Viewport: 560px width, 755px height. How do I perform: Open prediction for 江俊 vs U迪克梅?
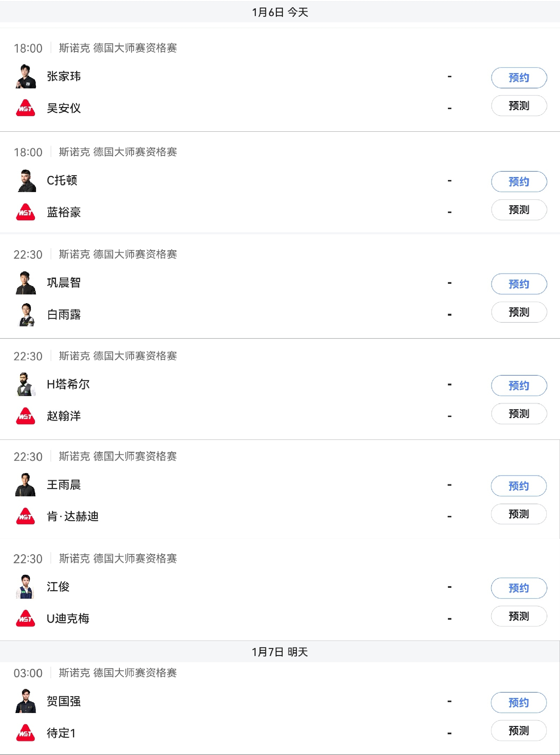pos(518,616)
